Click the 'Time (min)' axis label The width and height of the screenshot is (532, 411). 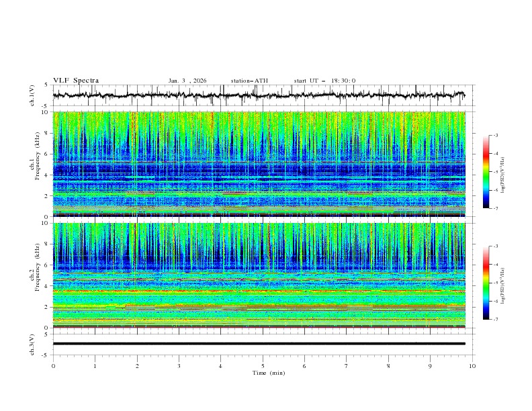click(x=269, y=373)
